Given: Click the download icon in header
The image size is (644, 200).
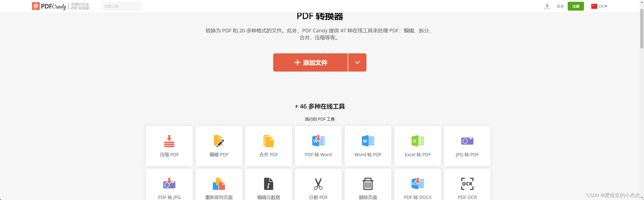Looking at the screenshot, I should [x=547, y=6].
